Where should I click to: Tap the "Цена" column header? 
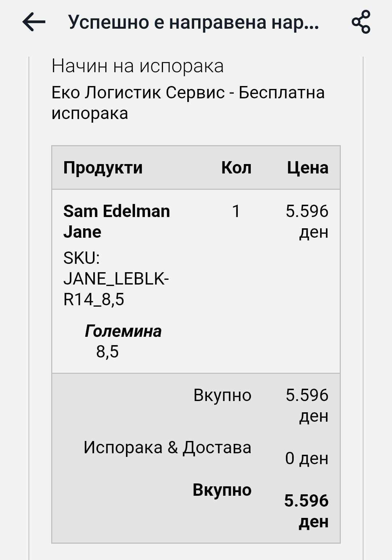[307, 168]
